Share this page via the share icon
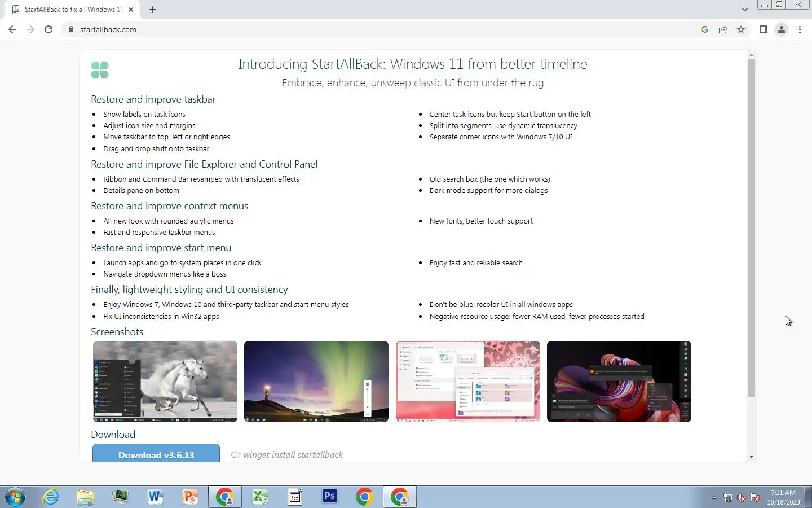The image size is (812, 508). click(x=723, y=29)
